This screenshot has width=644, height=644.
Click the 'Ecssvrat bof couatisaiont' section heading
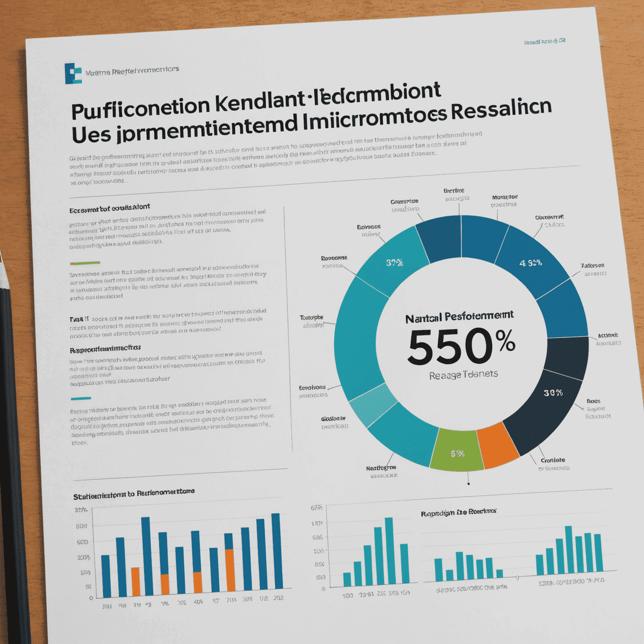tap(109, 208)
